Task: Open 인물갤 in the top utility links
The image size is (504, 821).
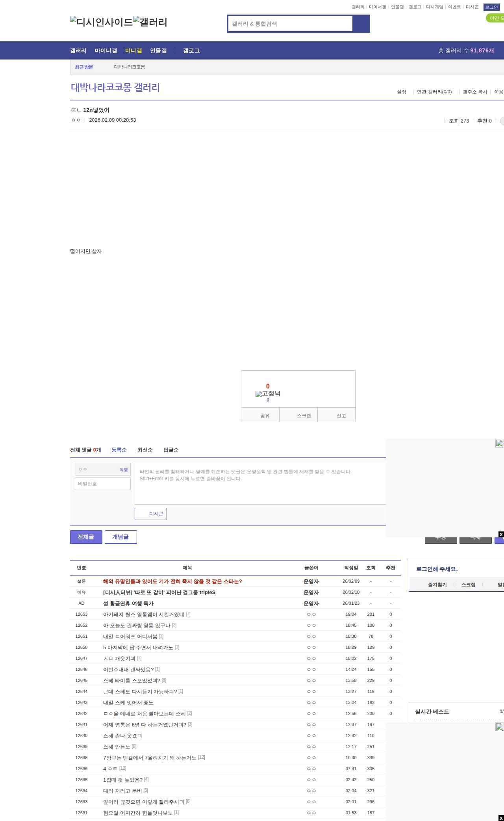Action: tap(397, 7)
